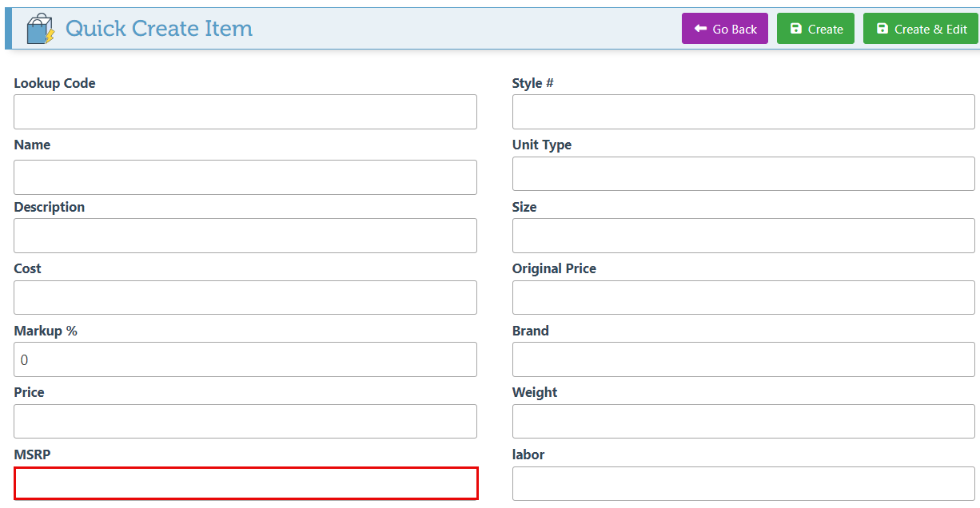Screen dimensions: 980x508
Task: Click the Price text box
Action: click(245, 421)
